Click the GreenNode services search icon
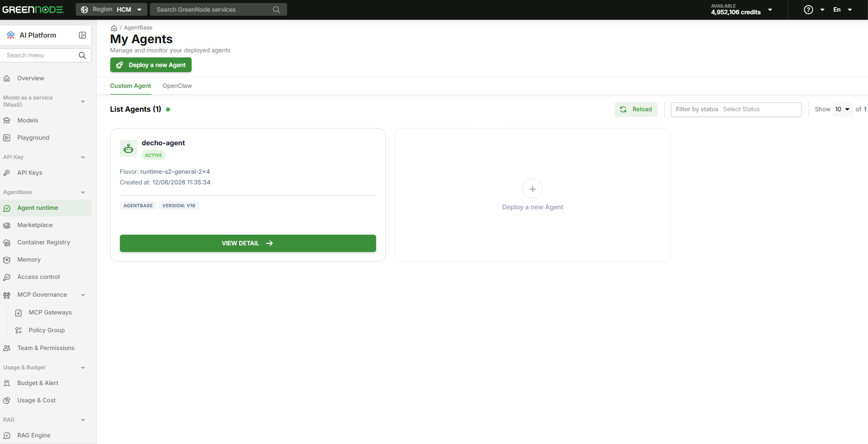868x444 pixels. 276,10
